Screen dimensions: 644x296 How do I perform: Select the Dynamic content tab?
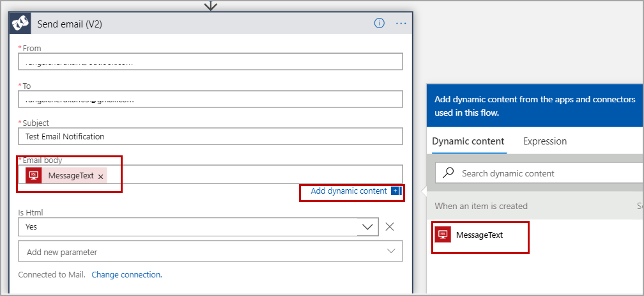click(468, 141)
